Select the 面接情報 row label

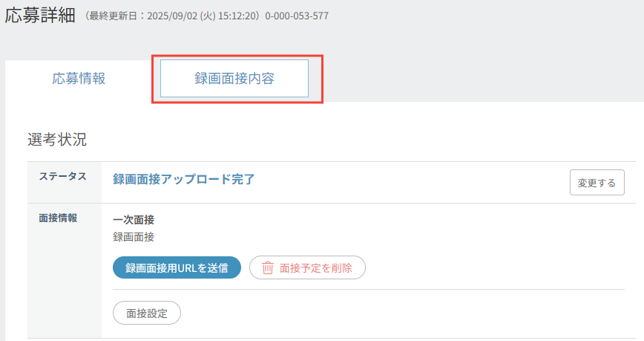point(58,218)
